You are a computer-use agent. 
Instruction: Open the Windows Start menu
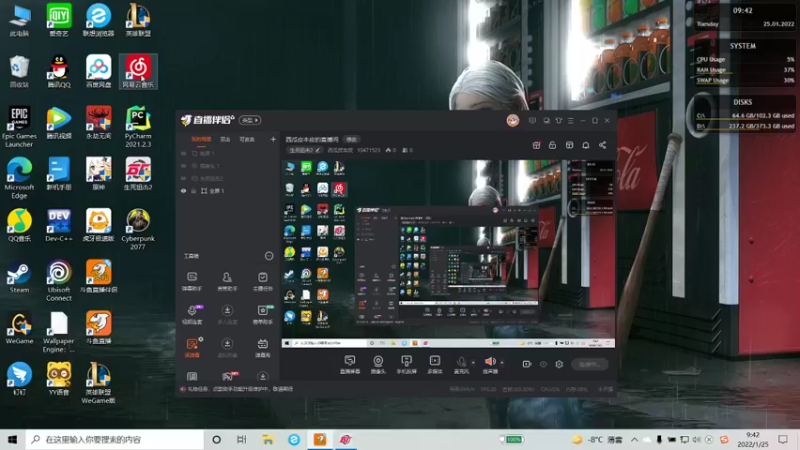(x=12, y=439)
